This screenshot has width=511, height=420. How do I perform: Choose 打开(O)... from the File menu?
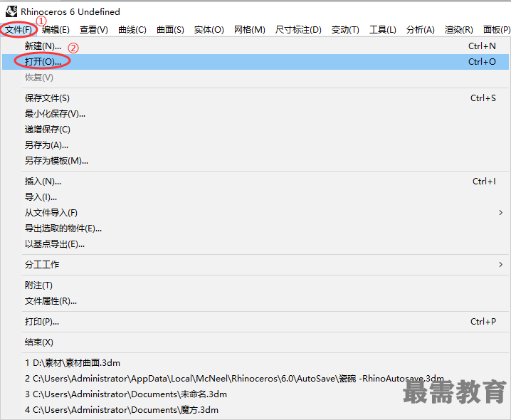255,62
